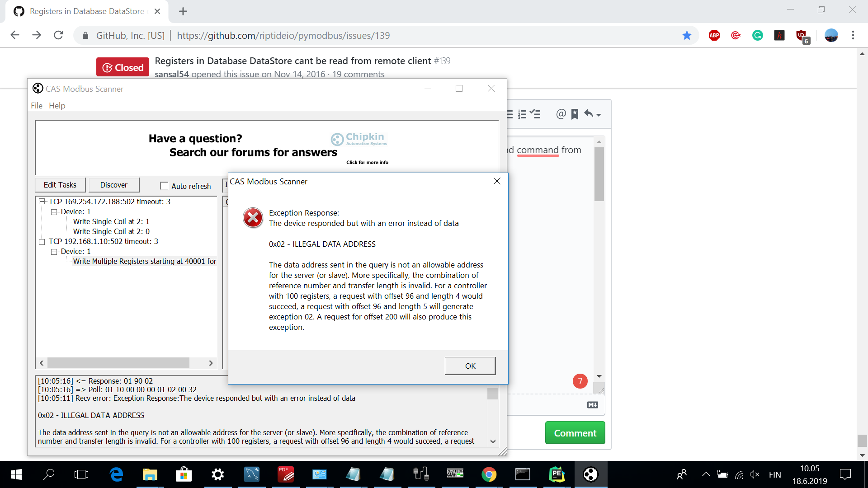Click the comment box scroll up arrow
Image resolution: width=868 pixels, height=488 pixels.
point(599,142)
